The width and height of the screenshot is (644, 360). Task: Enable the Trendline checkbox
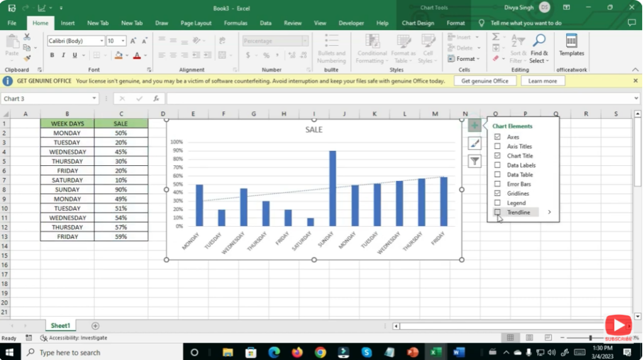pos(497,212)
